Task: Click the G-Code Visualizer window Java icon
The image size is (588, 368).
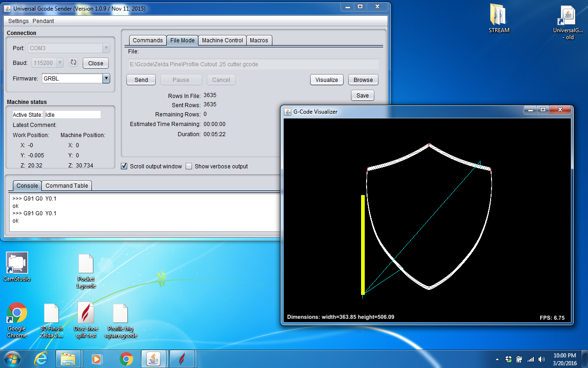Action: click(x=288, y=111)
